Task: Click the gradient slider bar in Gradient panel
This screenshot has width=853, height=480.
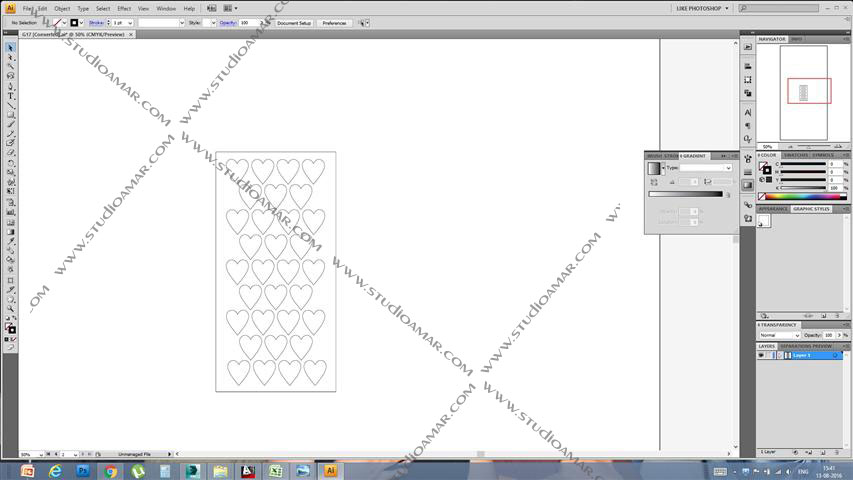Action: click(x=685, y=194)
